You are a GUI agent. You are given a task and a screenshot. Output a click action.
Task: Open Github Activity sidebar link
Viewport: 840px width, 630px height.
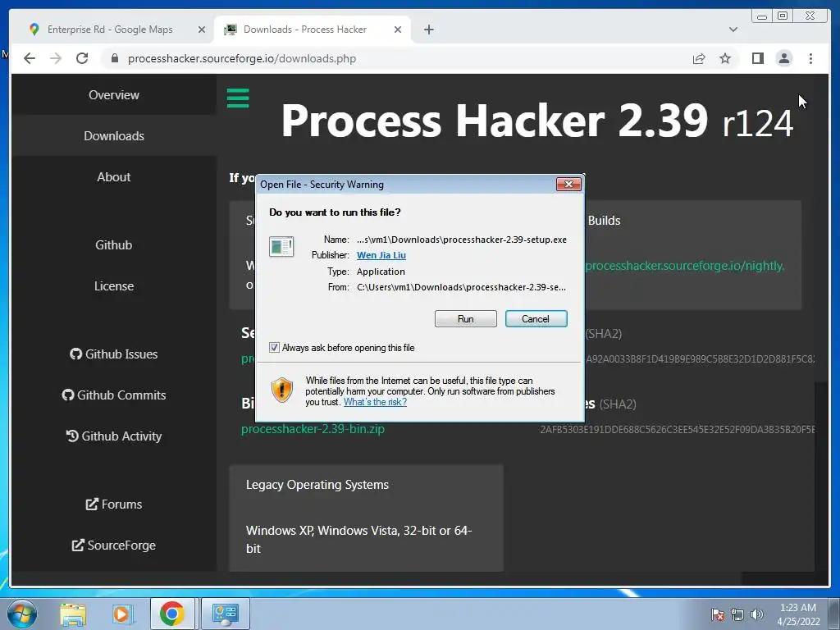pos(114,436)
